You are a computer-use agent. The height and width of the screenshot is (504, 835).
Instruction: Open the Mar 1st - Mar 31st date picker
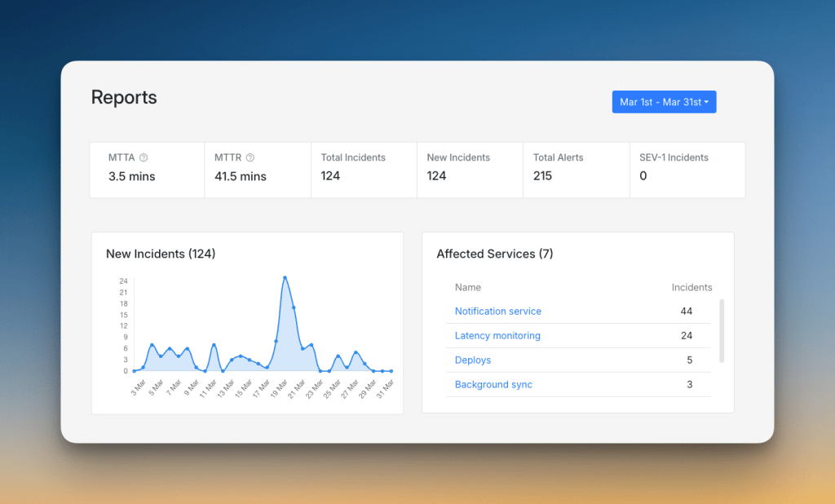pos(664,101)
